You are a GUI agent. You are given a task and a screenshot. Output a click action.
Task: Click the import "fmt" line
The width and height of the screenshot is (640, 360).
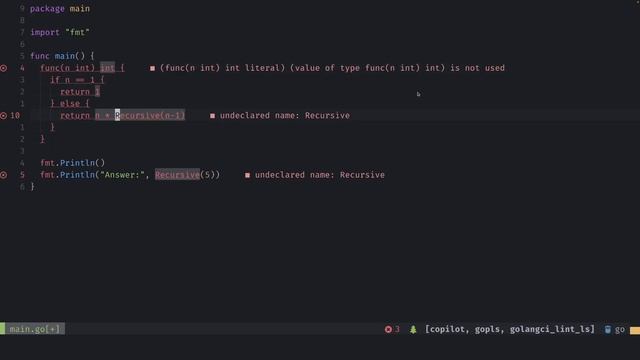60,32
